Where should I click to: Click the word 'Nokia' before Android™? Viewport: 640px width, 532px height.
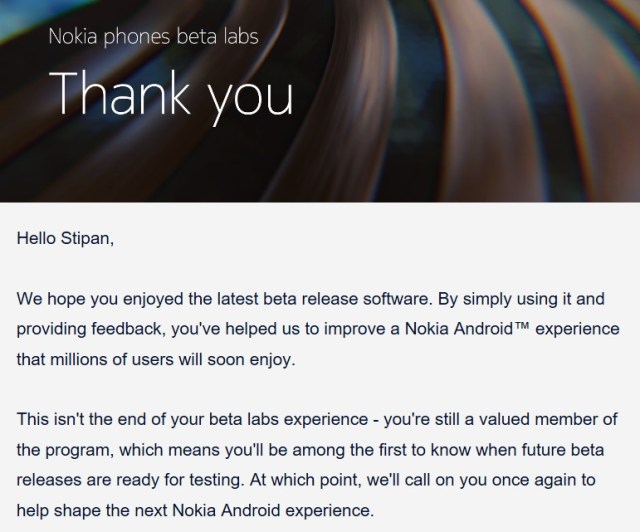tap(427, 329)
